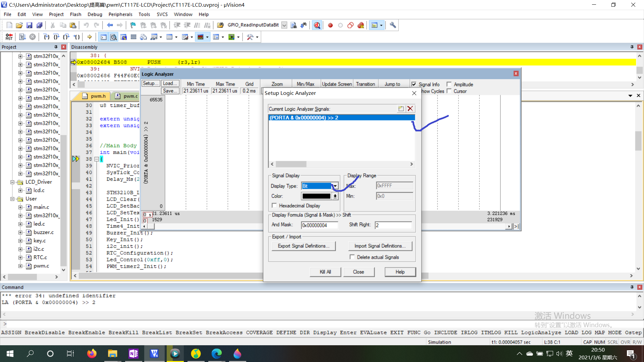Image resolution: width=644 pixels, height=362 pixels.
Task: Open the Logic Analyzer window toolbar dropdown arrow
Action: (x=207, y=37)
